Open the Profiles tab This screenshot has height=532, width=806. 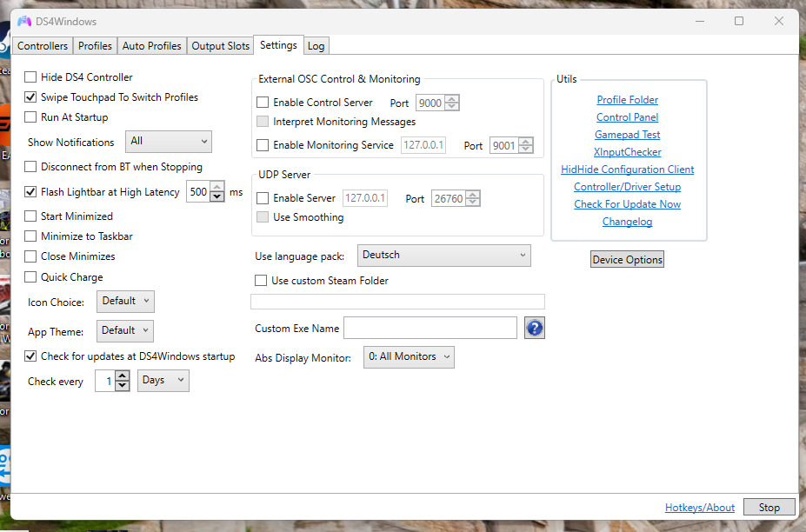(95, 46)
